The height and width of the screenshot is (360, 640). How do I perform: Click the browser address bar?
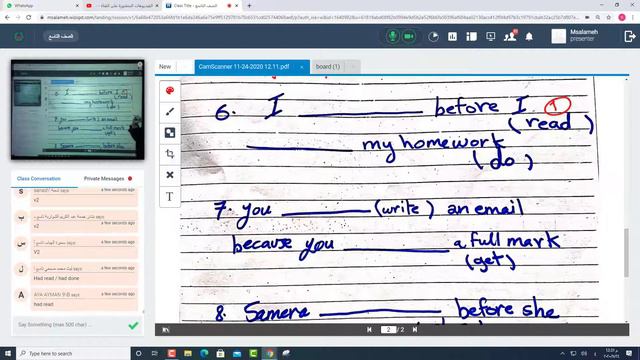[x=310, y=18]
